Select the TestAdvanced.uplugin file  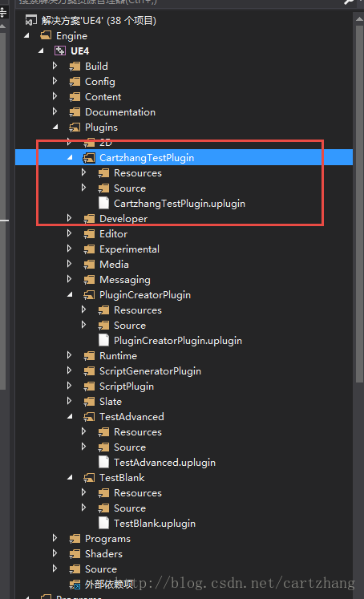[x=164, y=462]
